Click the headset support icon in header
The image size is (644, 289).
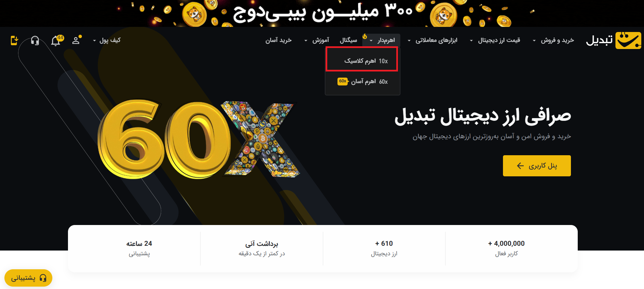(x=35, y=41)
